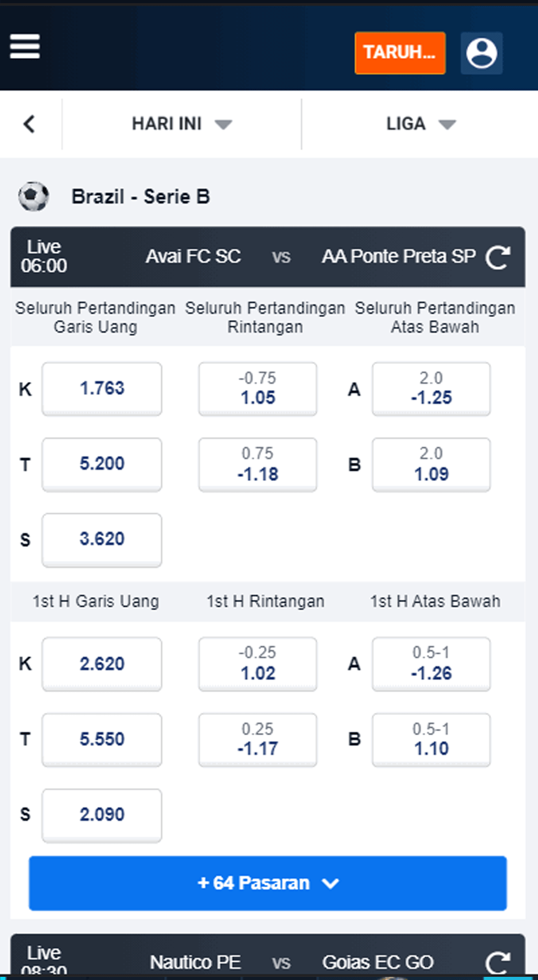Pick full match away odds 5.200
Viewport: 538px width, 980px height.
point(102,464)
